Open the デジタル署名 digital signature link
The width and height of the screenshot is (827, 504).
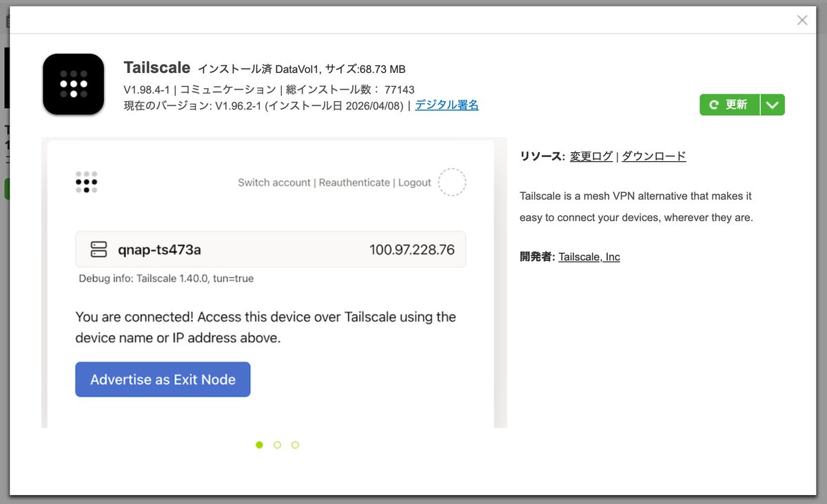(x=447, y=105)
